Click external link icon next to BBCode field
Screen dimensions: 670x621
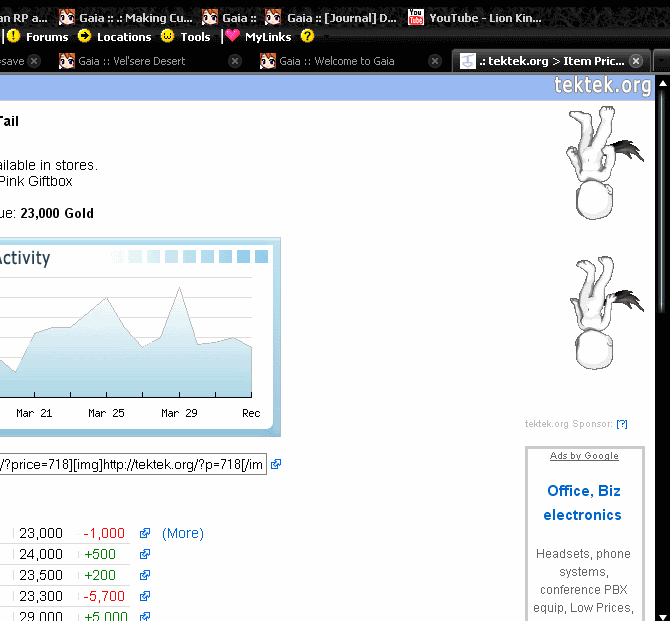(x=276, y=464)
